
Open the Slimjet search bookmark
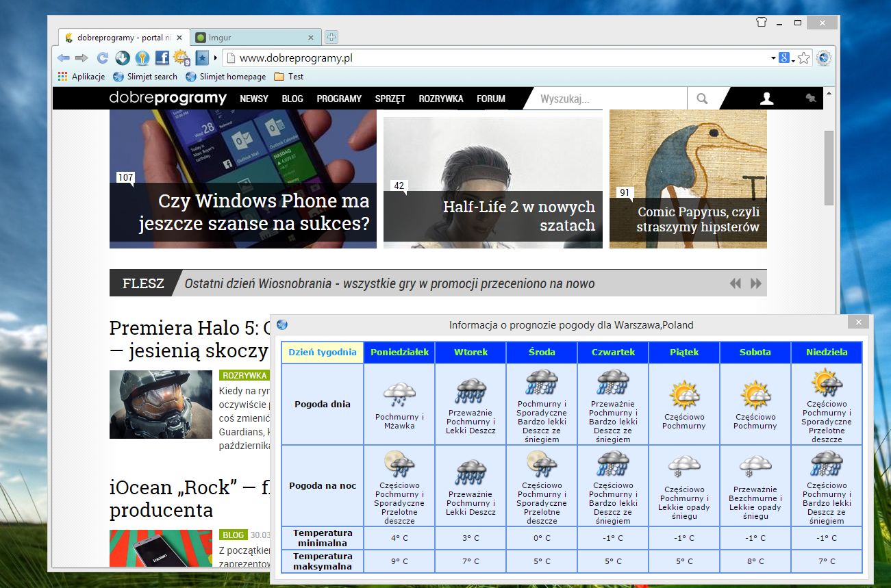pyautogui.click(x=145, y=77)
